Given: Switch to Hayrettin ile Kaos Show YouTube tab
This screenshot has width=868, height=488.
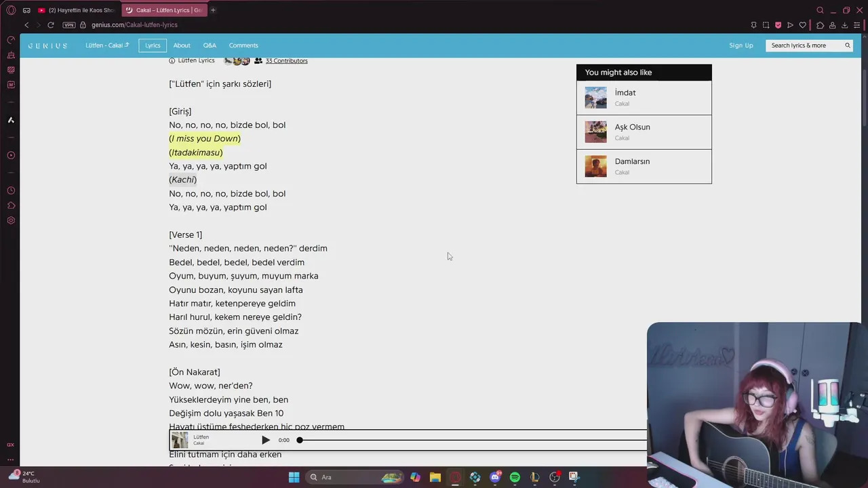Looking at the screenshot, I should click(x=77, y=10).
